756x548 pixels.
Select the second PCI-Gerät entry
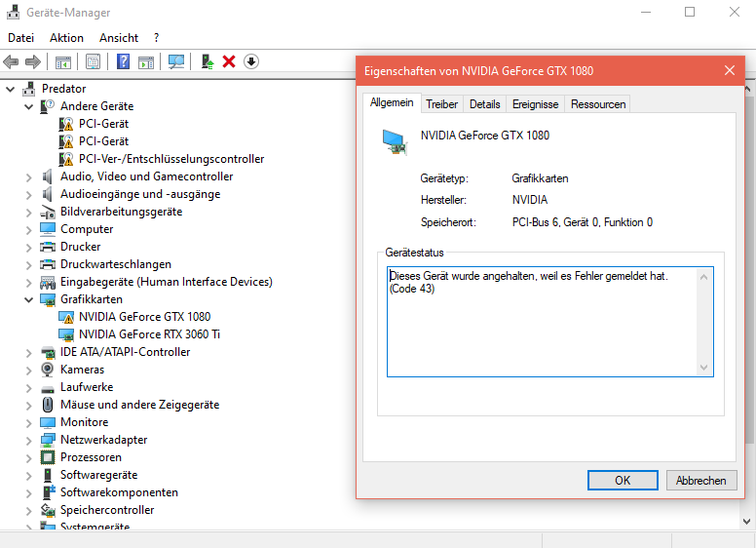tap(103, 141)
